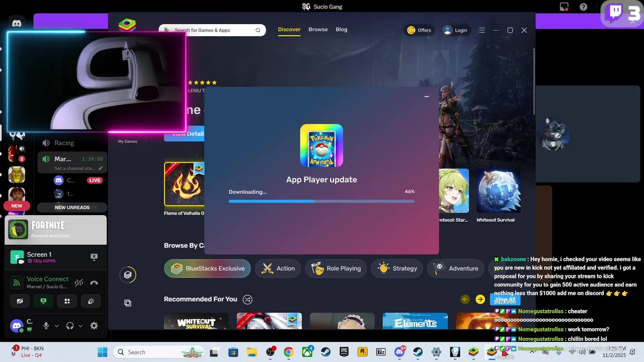Viewport: 644px width, 362px height.
Task: Open the Discord soundboard button
Action: (x=91, y=301)
